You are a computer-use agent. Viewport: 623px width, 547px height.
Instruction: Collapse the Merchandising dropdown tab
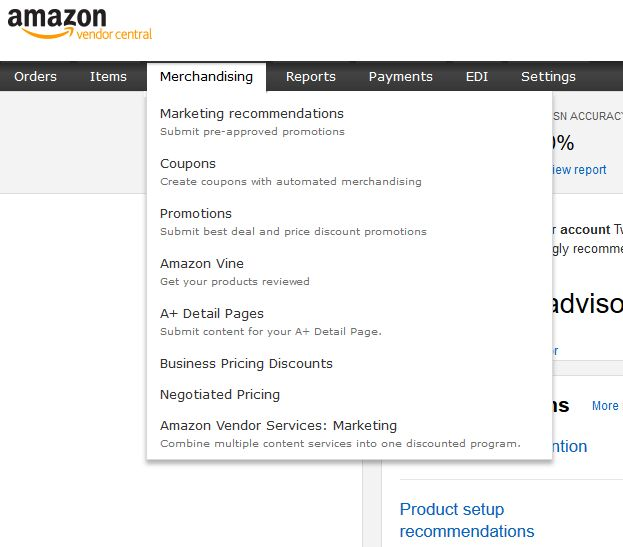(206, 77)
